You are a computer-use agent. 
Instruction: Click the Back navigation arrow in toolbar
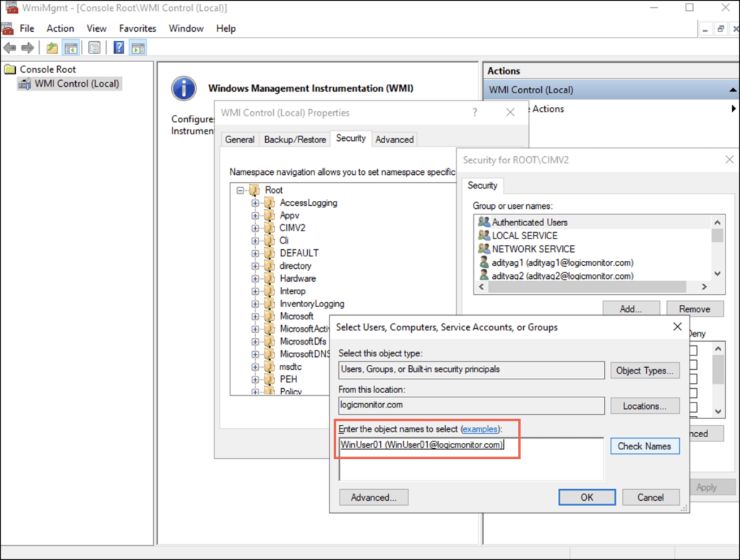10,48
